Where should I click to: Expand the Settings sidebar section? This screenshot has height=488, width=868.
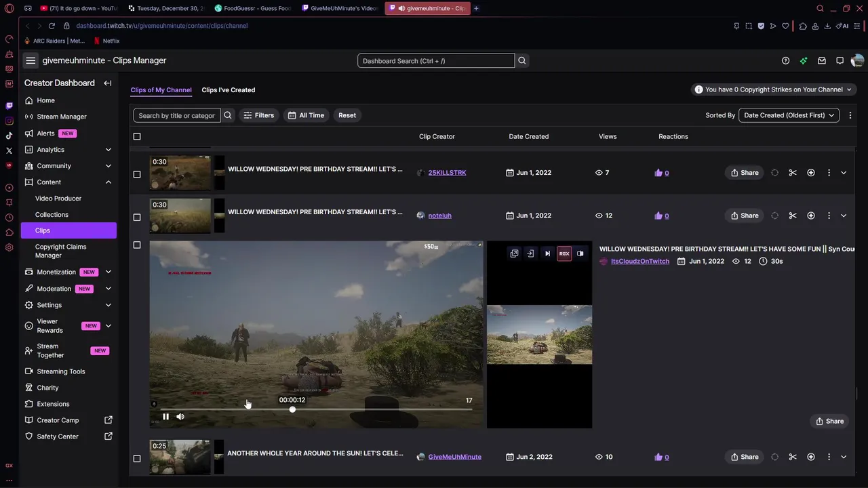108,305
